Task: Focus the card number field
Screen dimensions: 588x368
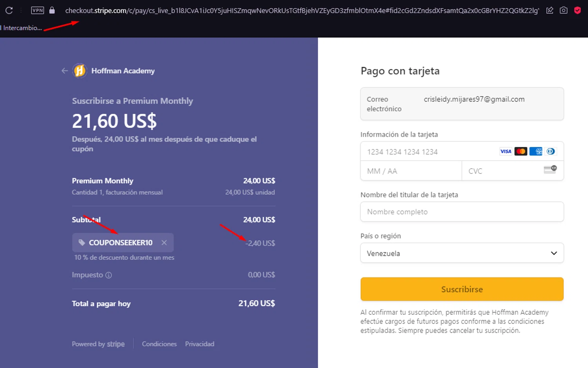Action: 427,152
